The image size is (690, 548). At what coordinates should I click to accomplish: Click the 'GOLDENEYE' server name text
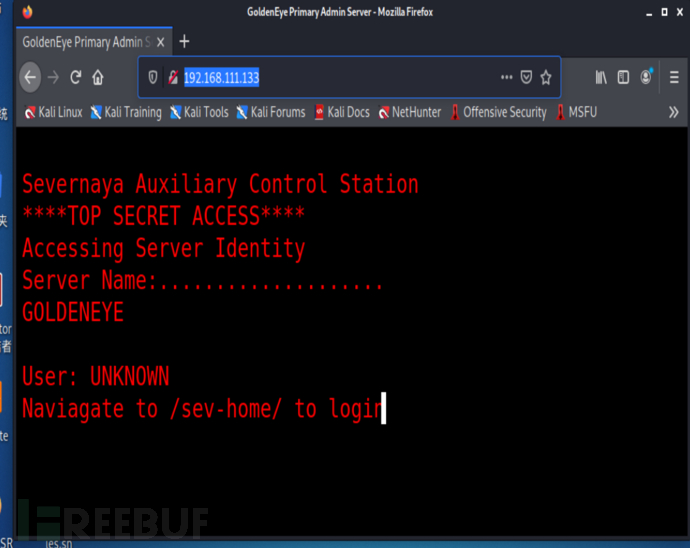pos(73,313)
